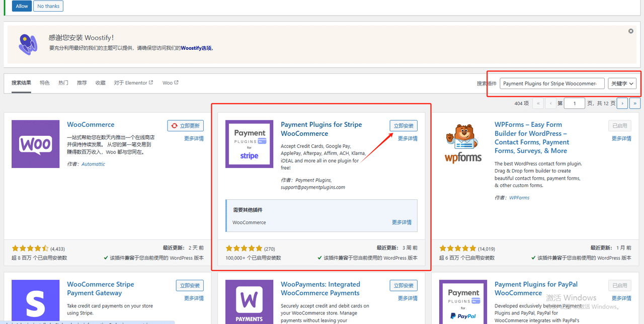Open the Woostify选项 link
The image size is (644, 324).
(196, 48)
